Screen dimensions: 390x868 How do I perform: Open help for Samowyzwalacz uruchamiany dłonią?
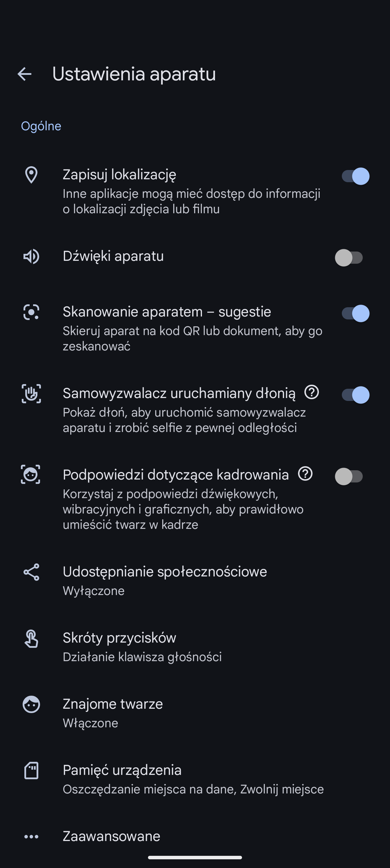point(311,392)
